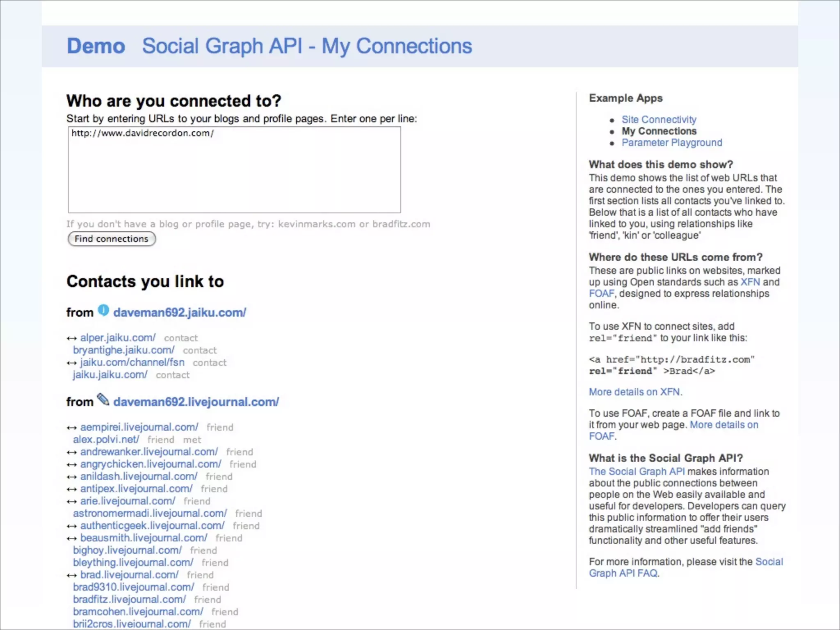This screenshot has width=840, height=630.
Task: Click the Jaiku icon beside daveman692.jaiku.com
Action: [x=103, y=310]
